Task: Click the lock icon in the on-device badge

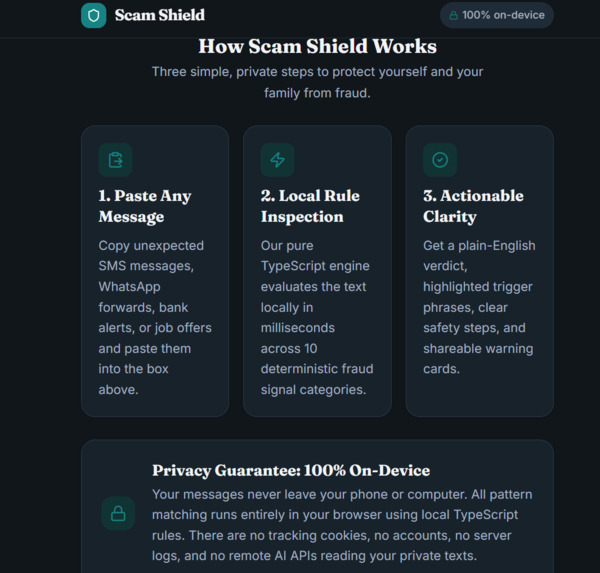Action: [453, 16]
